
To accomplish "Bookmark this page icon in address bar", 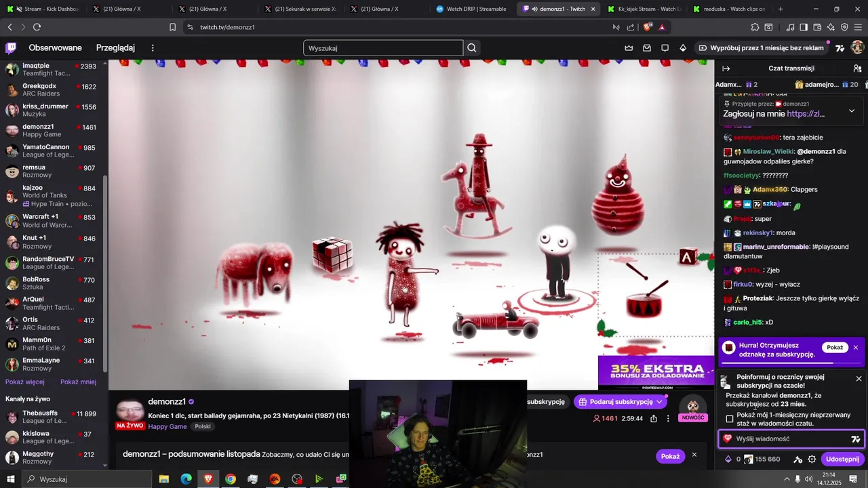I will point(172,27).
